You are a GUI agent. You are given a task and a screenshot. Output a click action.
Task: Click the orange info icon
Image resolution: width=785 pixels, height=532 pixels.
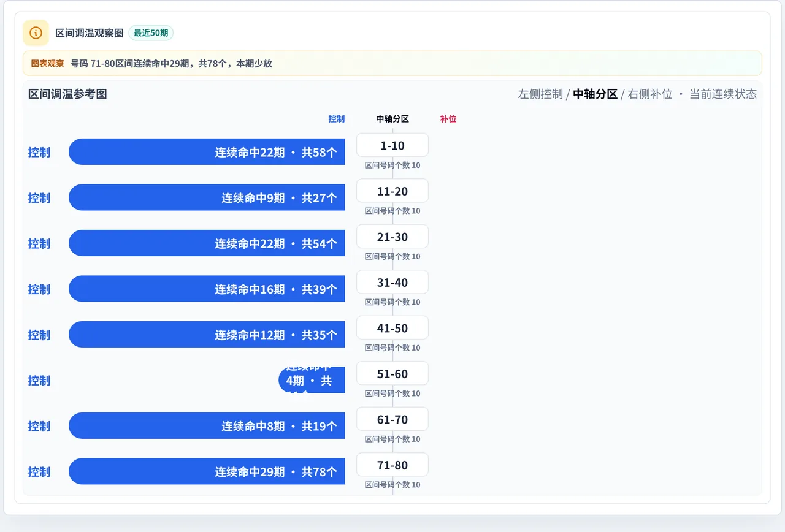tap(36, 32)
